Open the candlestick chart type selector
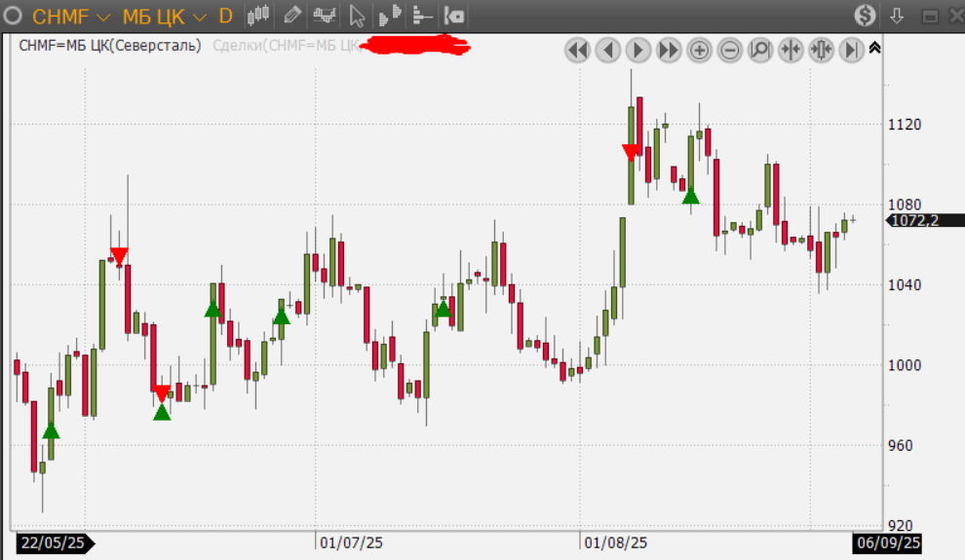 [257, 16]
